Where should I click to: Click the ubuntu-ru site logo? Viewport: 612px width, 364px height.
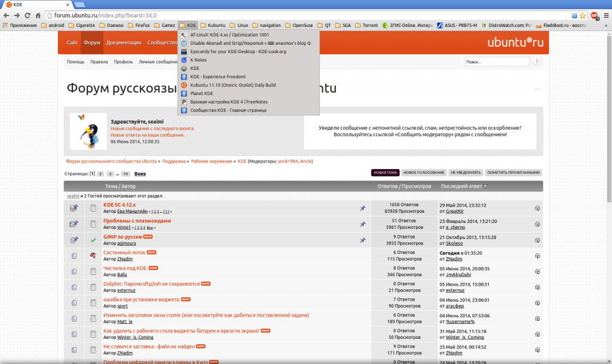pyautogui.click(x=515, y=42)
